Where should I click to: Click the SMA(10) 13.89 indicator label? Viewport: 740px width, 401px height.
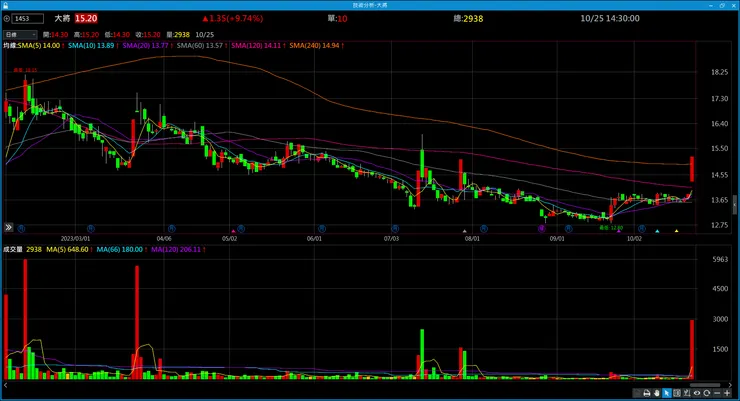(x=92, y=45)
